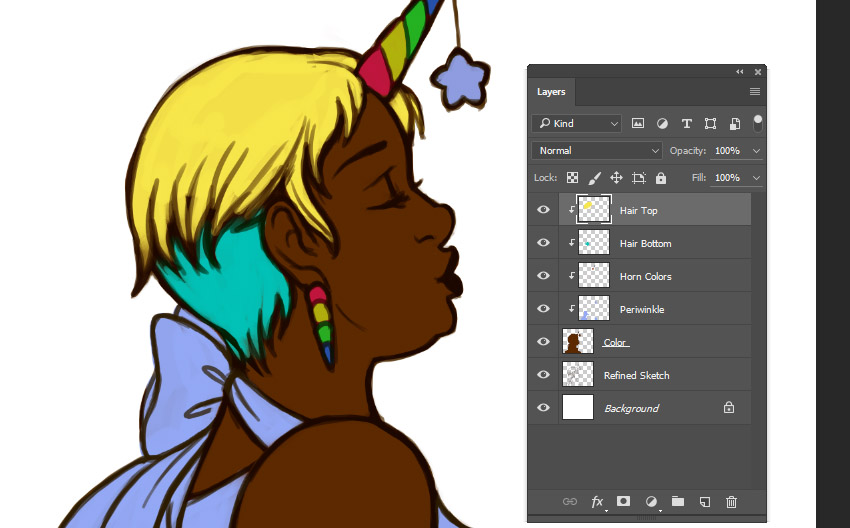850x528 pixels.
Task: Hide the Color layer
Action: 543,342
